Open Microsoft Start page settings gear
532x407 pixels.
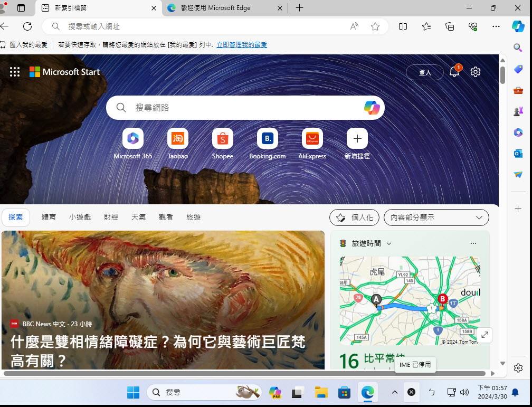[x=476, y=72]
